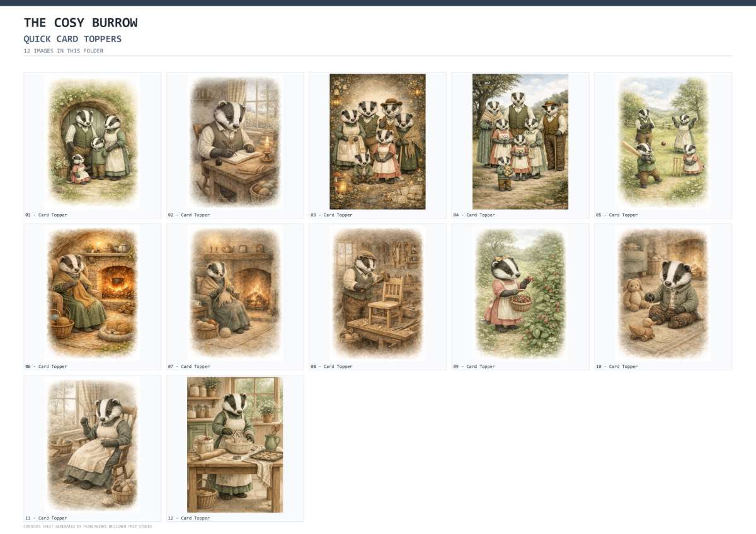Click '12 IMAGES IN THIS FOLDER' text
Image resolution: width=756 pixels, height=534 pixels.
pos(64,51)
